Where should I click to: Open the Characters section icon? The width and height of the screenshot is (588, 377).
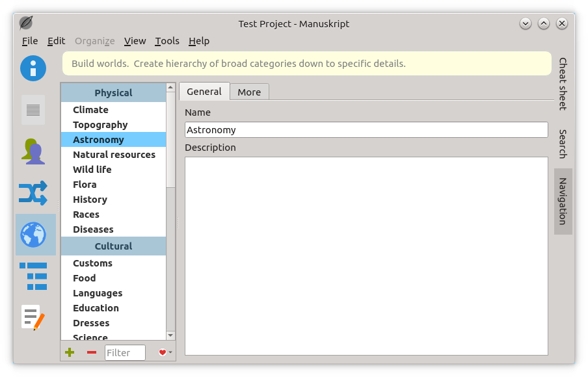(33, 151)
